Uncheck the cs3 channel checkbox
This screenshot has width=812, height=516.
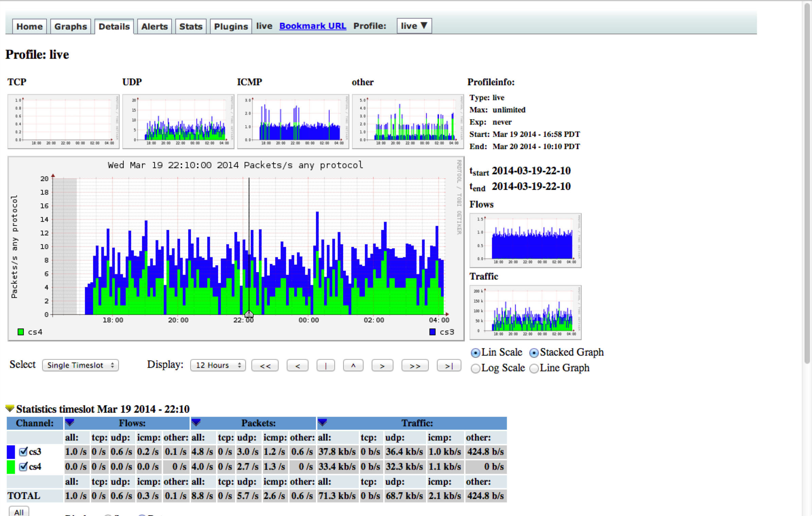(x=23, y=452)
